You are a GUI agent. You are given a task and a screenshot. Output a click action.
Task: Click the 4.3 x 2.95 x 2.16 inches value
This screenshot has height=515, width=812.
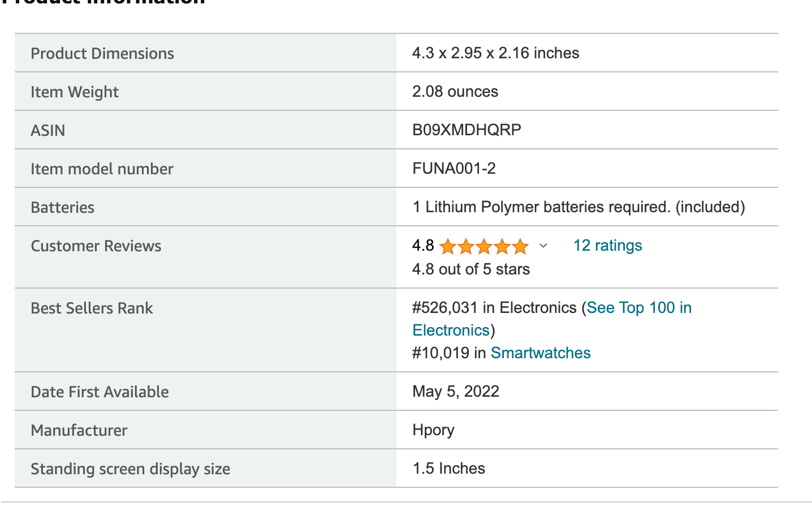496,53
